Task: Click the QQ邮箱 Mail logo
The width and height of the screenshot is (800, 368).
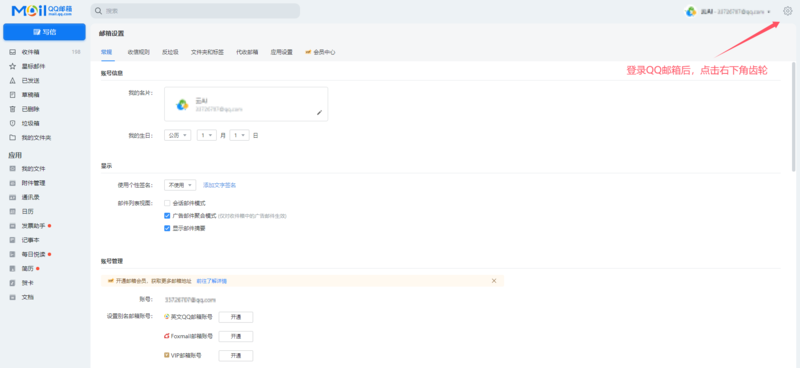Action: pyautogui.click(x=42, y=11)
